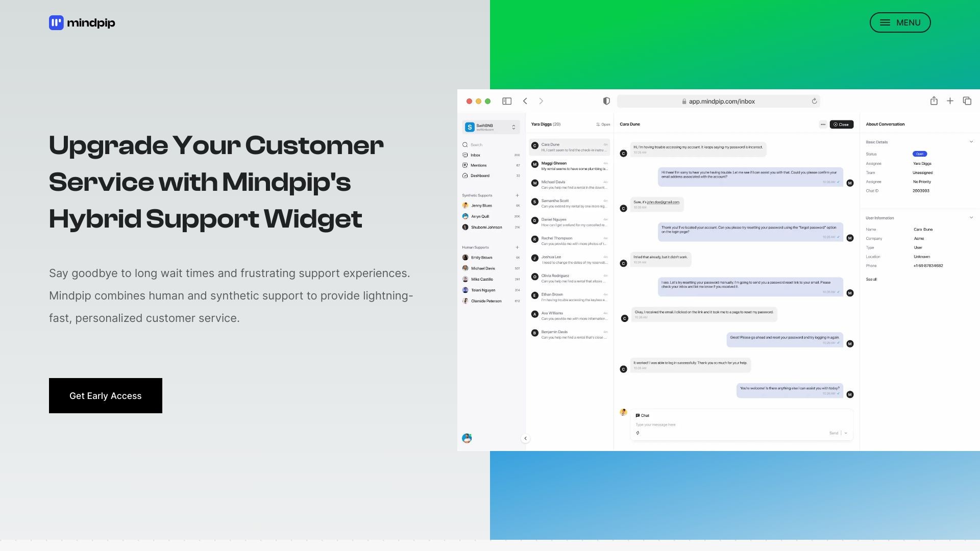Open the MENU at the top right

[x=900, y=22]
